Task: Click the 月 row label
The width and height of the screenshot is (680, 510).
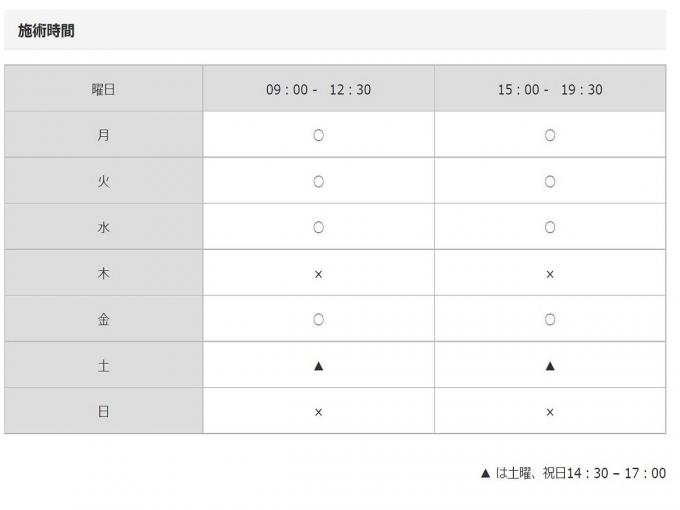Action: click(x=103, y=135)
